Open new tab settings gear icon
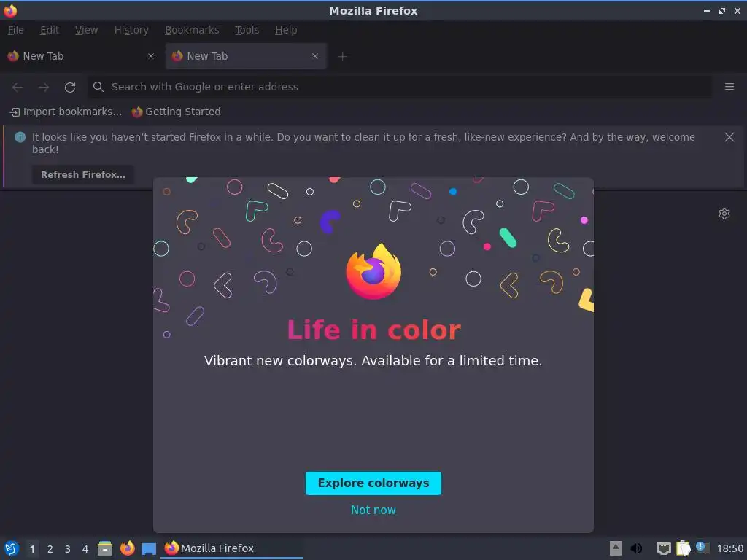Image resolution: width=747 pixels, height=560 pixels. [724, 214]
